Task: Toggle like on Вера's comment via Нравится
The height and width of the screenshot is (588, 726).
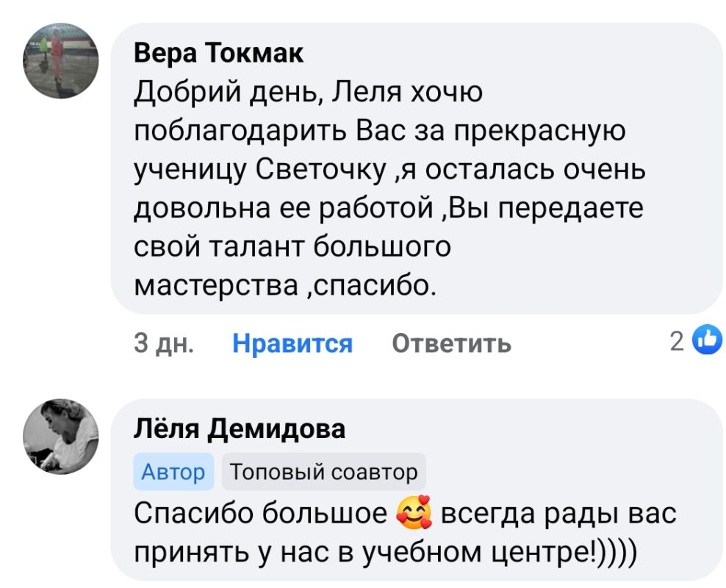Action: [291, 342]
